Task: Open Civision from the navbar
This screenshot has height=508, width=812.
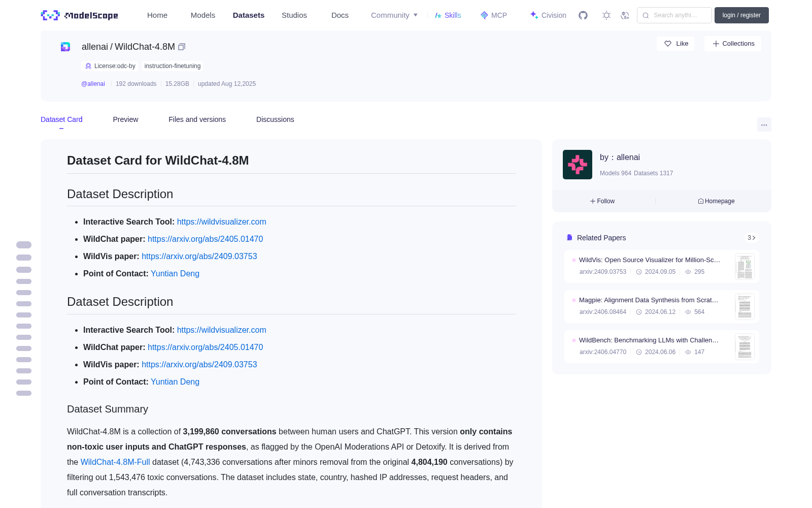Action: (x=548, y=15)
